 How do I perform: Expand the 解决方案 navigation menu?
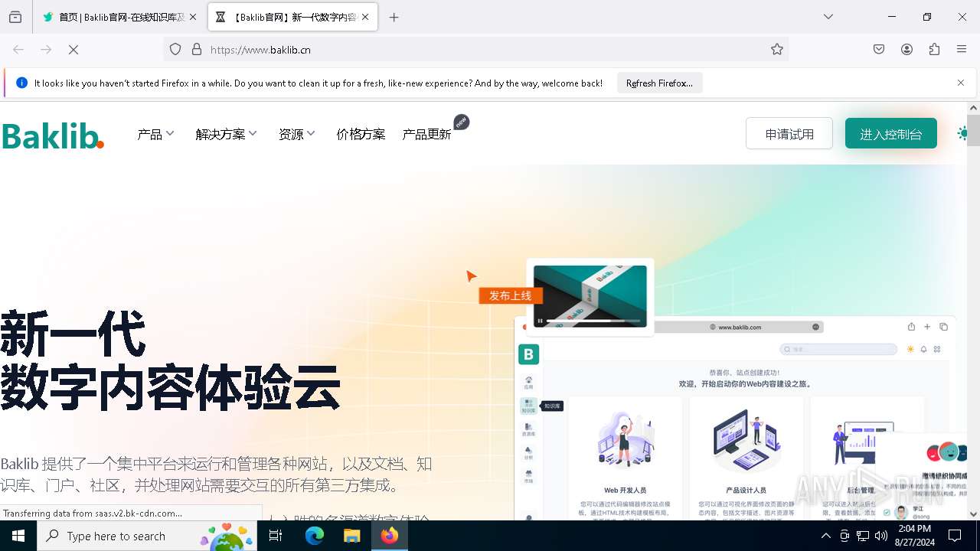click(x=227, y=134)
